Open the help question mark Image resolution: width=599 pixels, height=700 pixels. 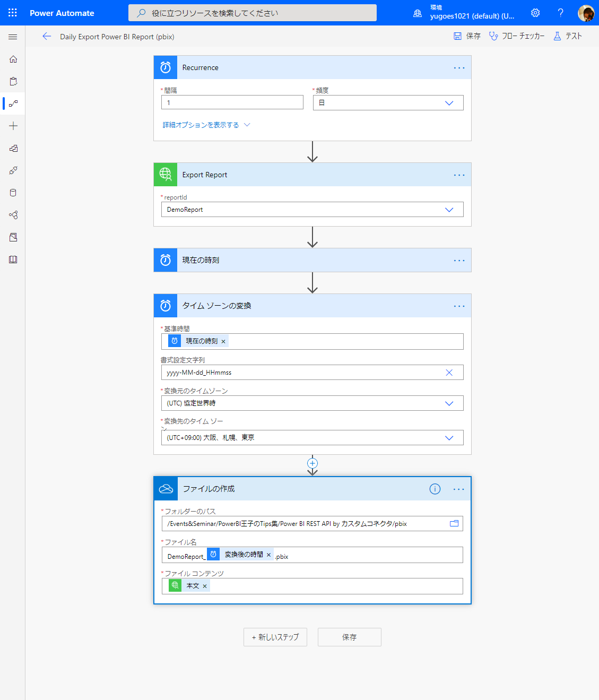coord(560,13)
